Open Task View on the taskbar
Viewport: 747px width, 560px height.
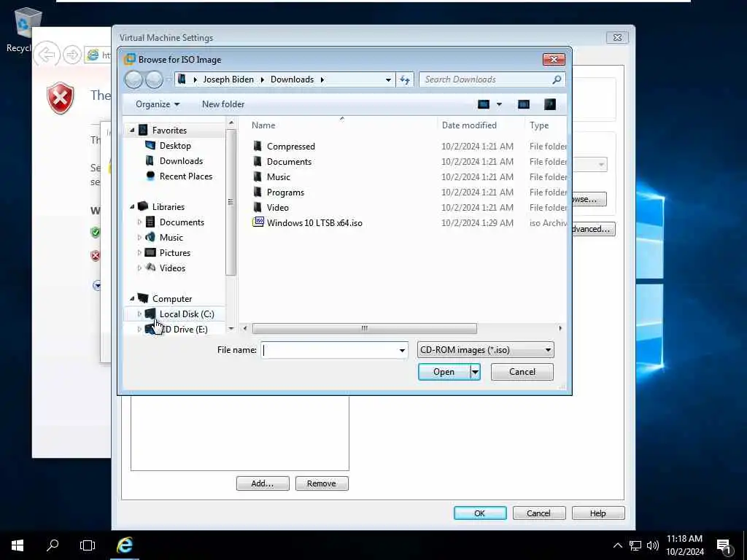[x=88, y=545]
